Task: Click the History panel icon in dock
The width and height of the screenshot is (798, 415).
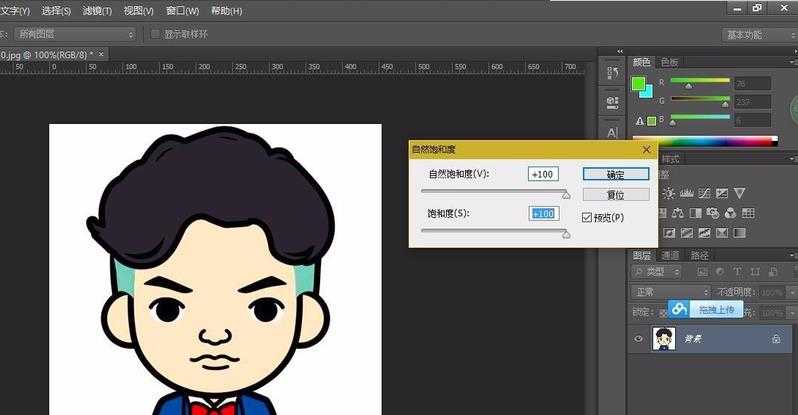Action: 612,72
